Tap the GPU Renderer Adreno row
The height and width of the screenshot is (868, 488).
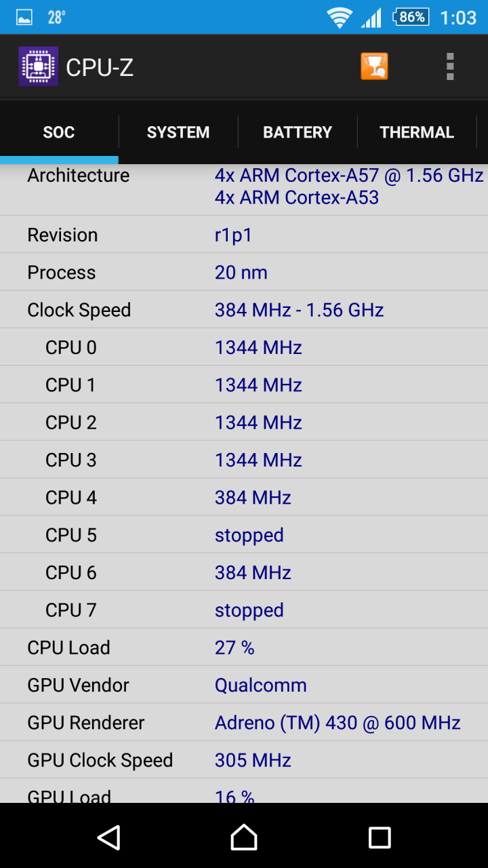click(x=244, y=722)
